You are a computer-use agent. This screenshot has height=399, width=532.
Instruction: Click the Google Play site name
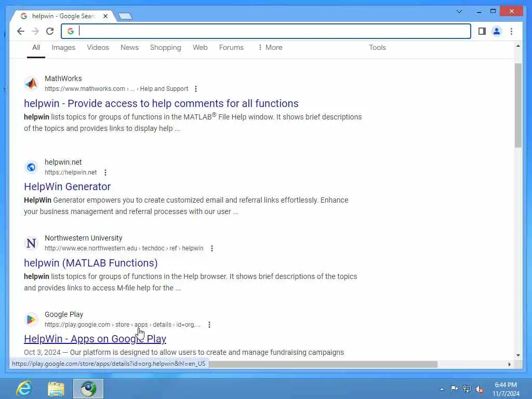pyautogui.click(x=64, y=314)
